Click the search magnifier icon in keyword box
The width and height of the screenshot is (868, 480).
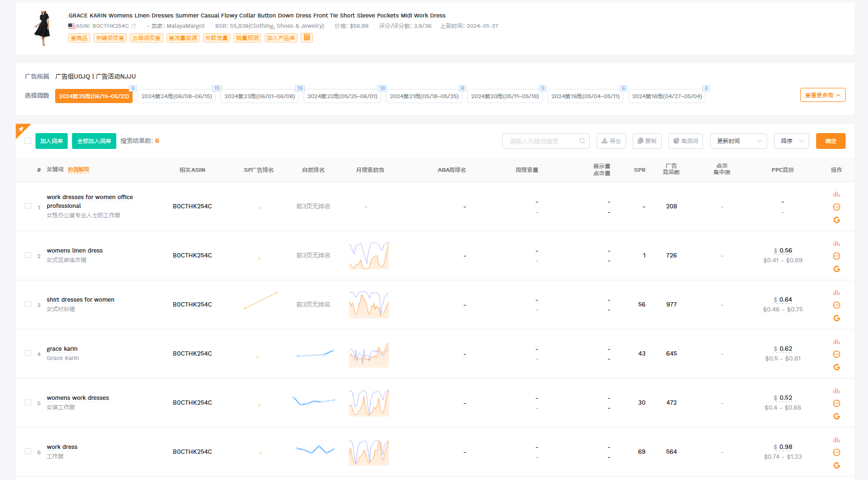click(582, 141)
